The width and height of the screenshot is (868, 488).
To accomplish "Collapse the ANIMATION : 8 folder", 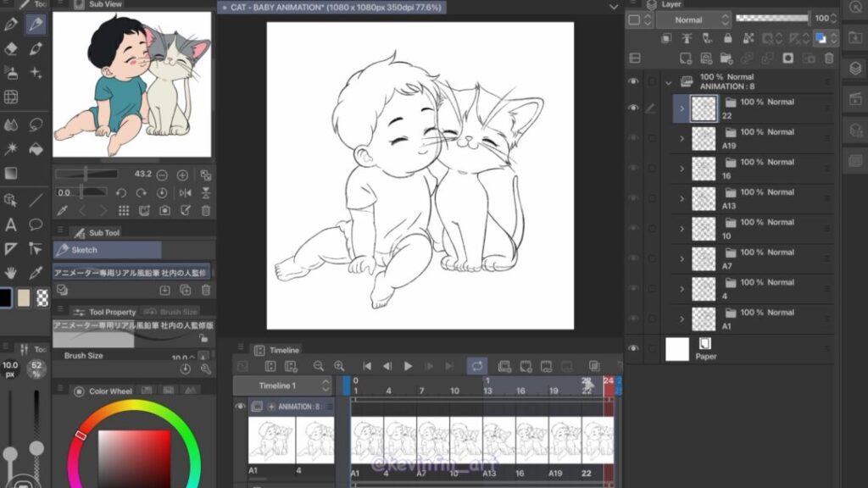I will click(x=668, y=82).
